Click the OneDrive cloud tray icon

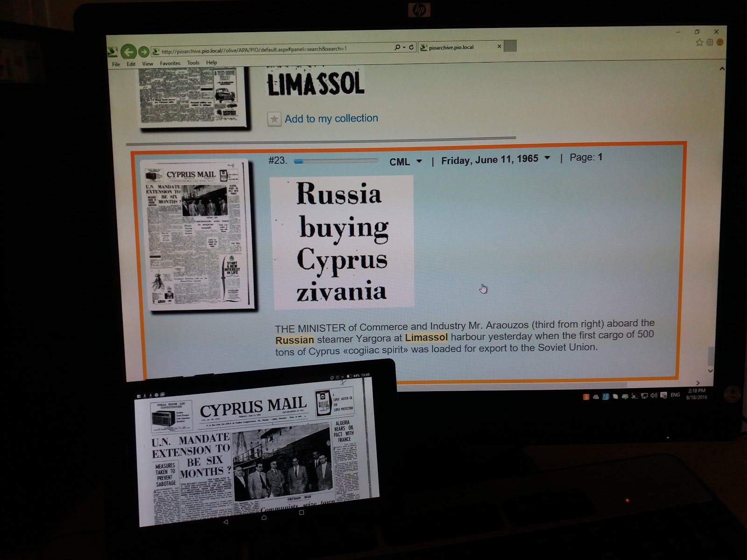pos(596,397)
